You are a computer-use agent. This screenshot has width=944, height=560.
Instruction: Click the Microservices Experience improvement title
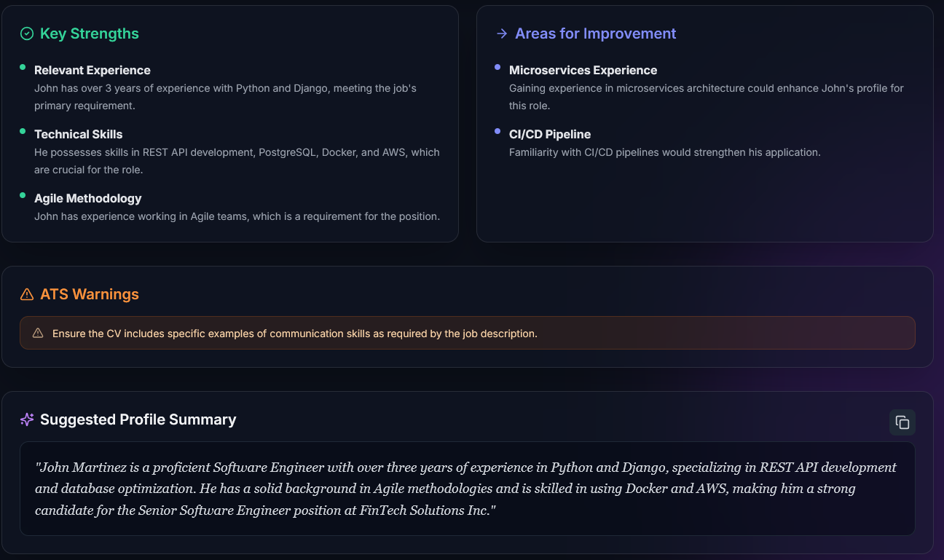[583, 70]
